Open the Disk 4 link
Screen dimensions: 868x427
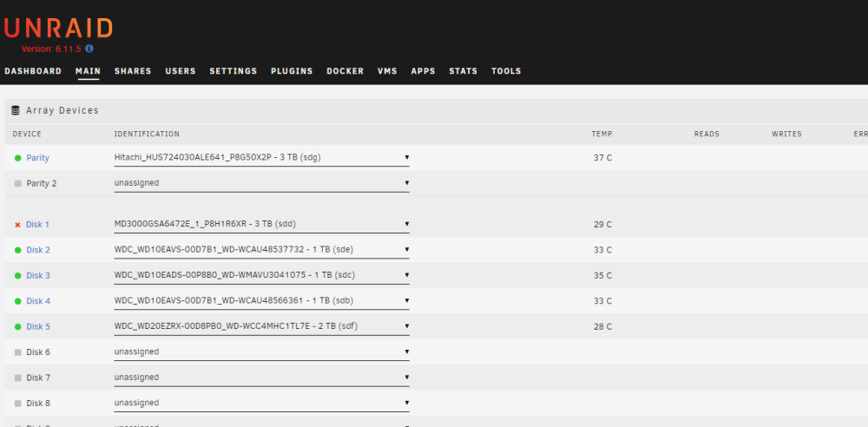click(38, 301)
